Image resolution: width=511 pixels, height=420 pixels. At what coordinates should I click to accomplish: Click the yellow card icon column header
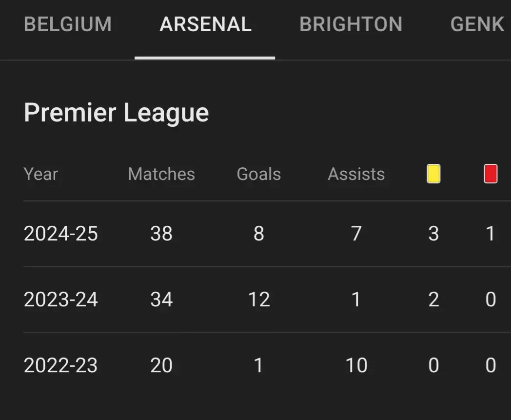click(x=433, y=174)
